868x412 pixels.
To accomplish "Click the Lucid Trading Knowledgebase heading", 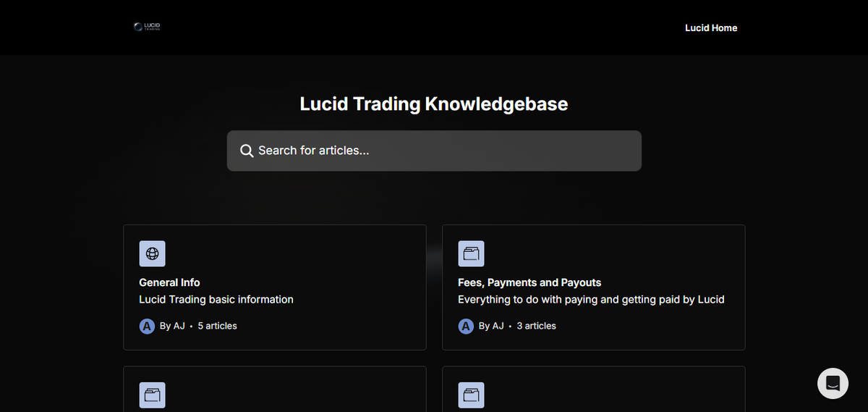I will (x=434, y=104).
